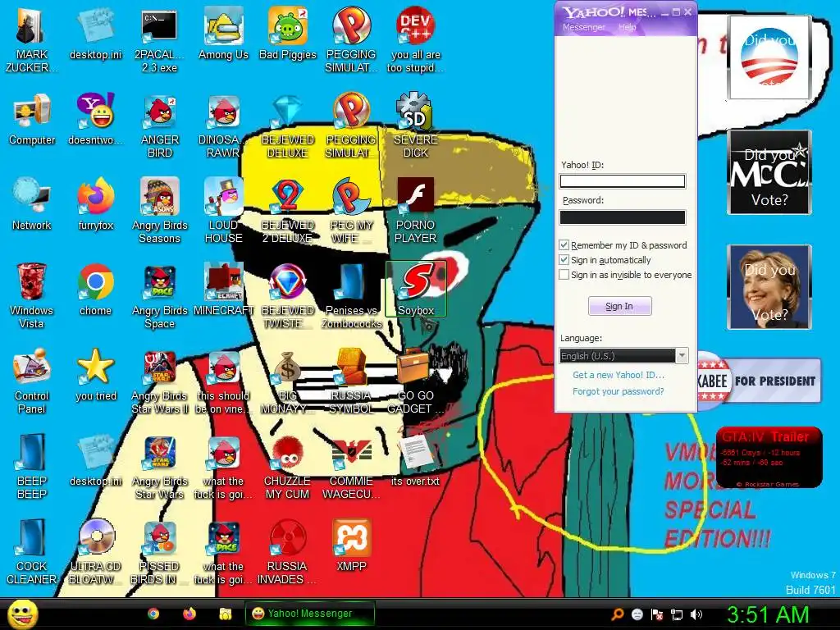Select the RUSSIA INVADES radiation icon
Image resolution: width=840 pixels, height=630 pixels.
click(288, 551)
